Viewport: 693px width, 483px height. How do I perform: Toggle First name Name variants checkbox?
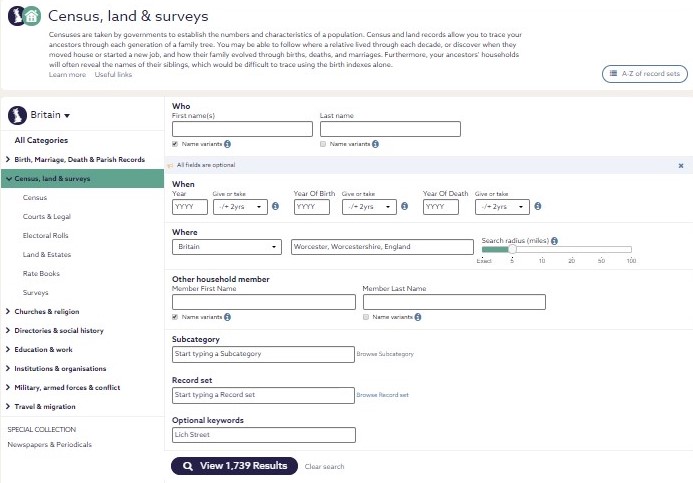pyautogui.click(x=175, y=144)
